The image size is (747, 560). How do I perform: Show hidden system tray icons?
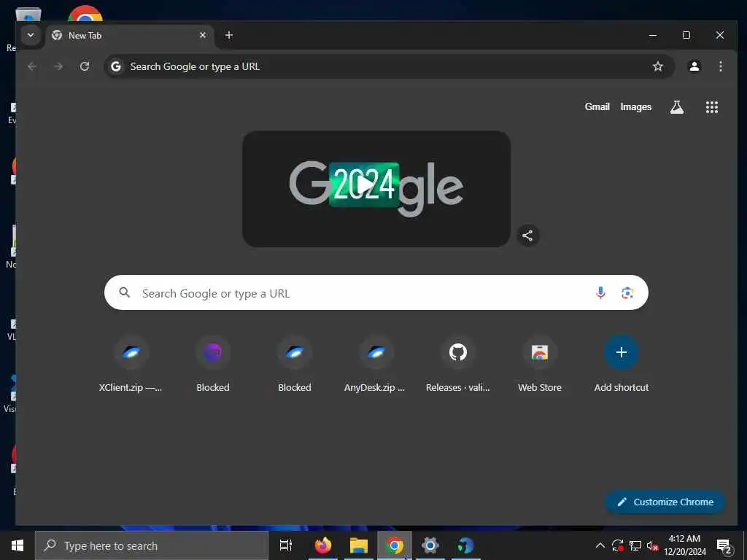point(600,545)
